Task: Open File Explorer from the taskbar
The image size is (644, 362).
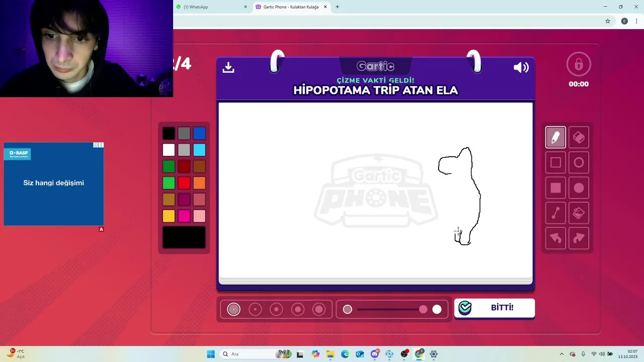Action: point(330,354)
